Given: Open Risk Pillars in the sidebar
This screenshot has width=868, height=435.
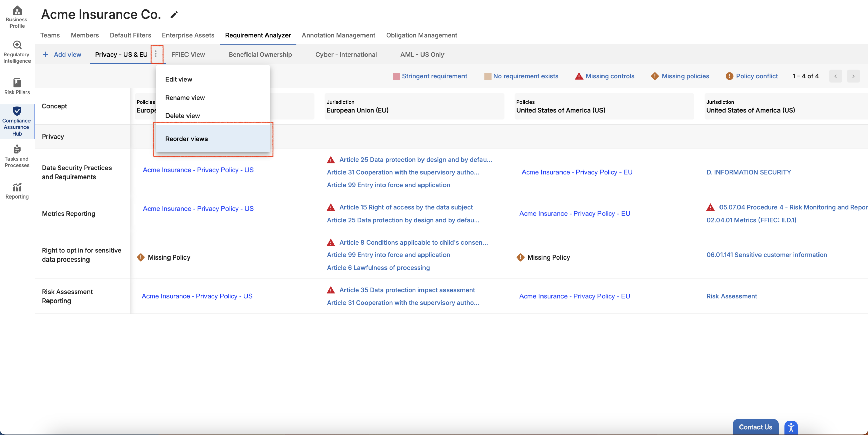Looking at the screenshot, I should click(17, 86).
